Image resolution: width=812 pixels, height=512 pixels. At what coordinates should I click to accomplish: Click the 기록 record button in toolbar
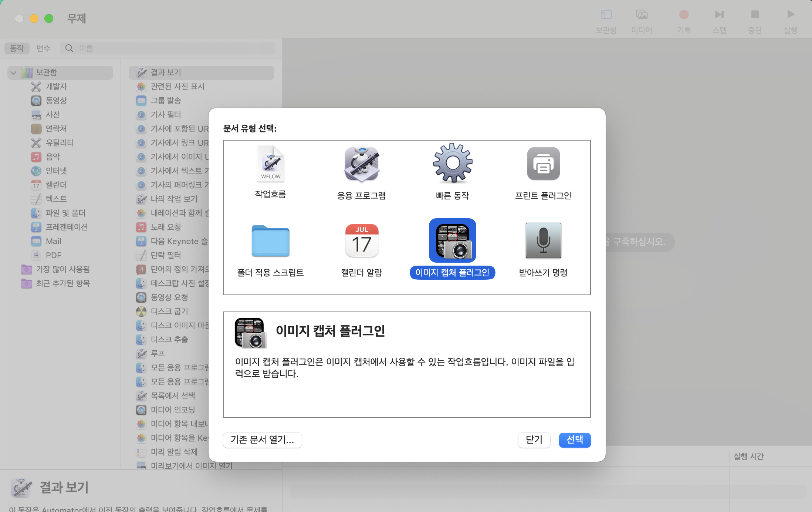pos(684,15)
